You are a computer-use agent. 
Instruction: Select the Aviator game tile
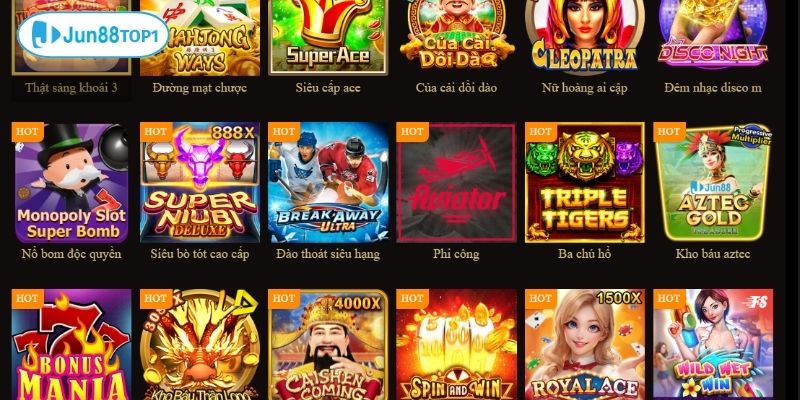tap(456, 182)
